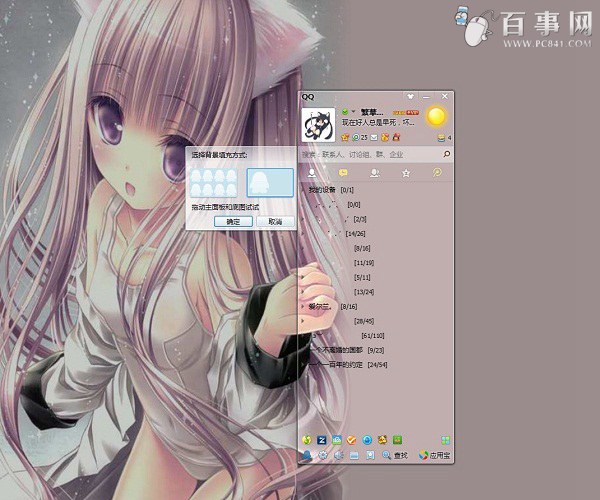Open the system settings gear icon
The width and height of the screenshot is (600, 500).
[x=321, y=455]
